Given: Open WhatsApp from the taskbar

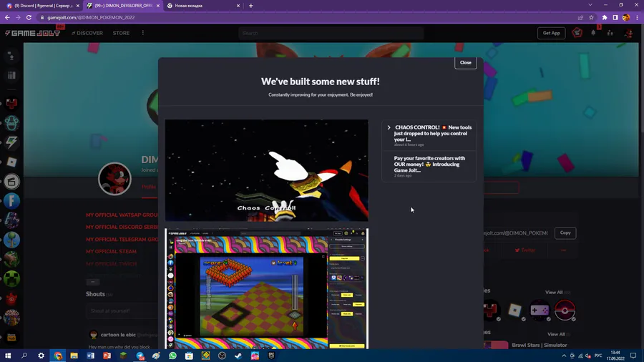Looking at the screenshot, I should coord(172,356).
